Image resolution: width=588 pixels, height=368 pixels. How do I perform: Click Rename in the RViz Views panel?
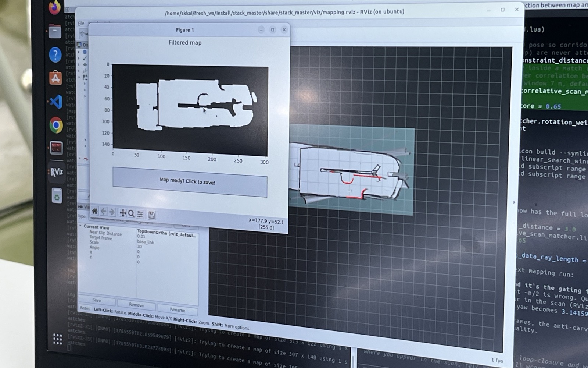click(x=177, y=310)
